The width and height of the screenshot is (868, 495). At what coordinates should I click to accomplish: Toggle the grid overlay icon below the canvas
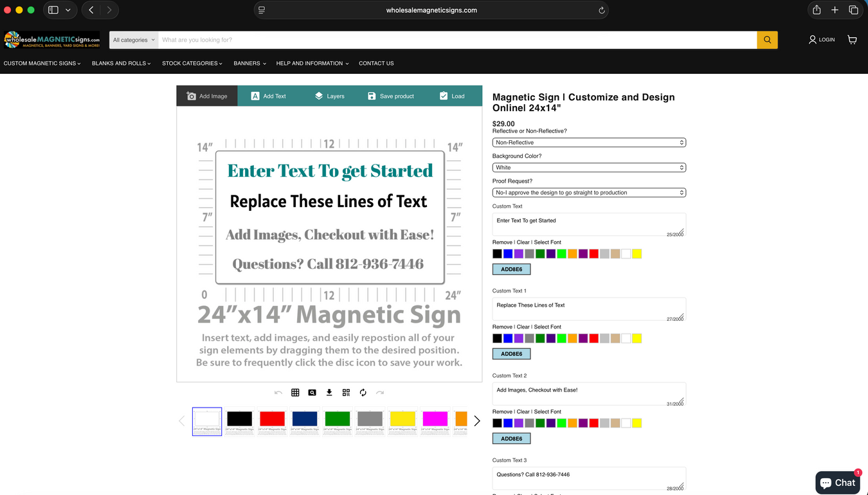point(295,393)
